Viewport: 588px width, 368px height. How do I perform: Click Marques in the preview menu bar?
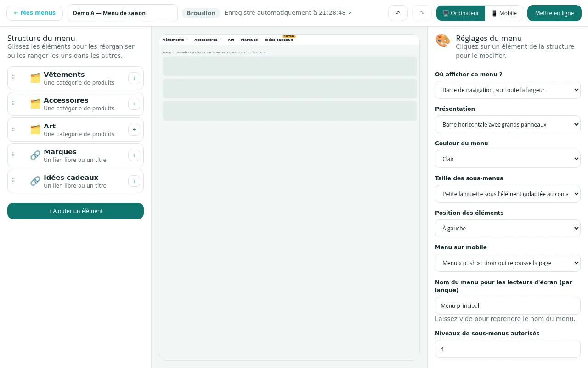(249, 40)
